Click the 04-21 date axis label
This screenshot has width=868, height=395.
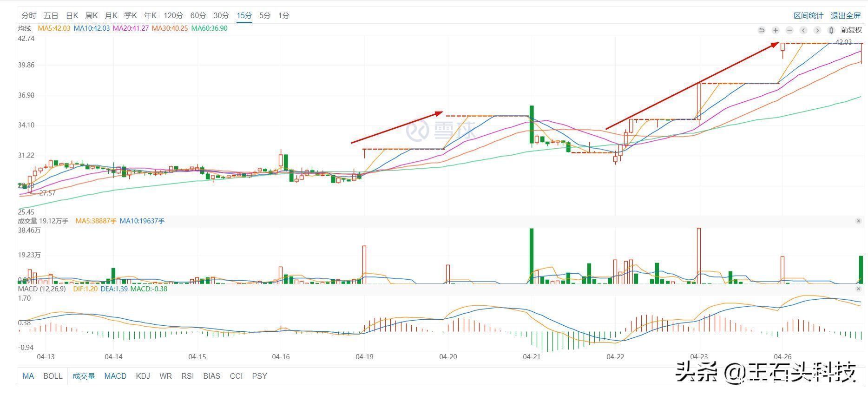(532, 357)
